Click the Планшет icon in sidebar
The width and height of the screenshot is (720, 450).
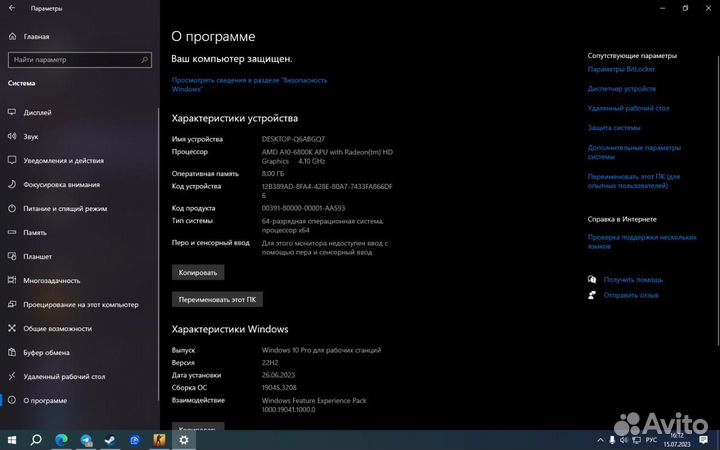[12, 256]
